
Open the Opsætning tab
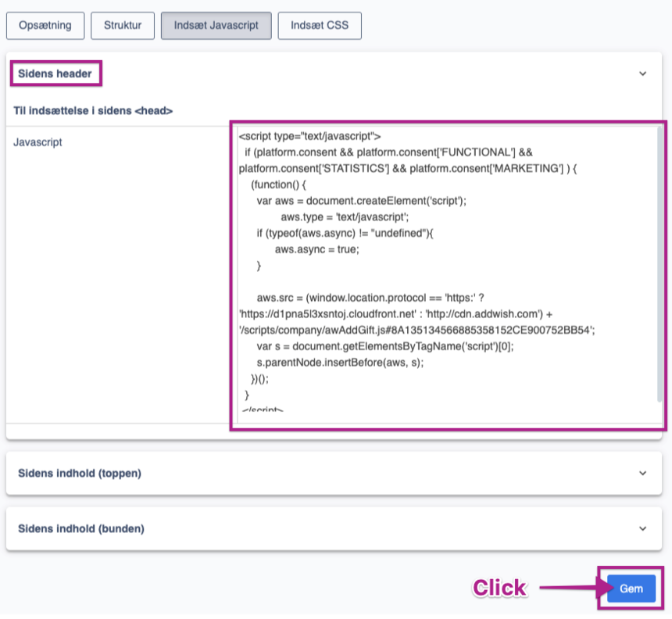45,25
